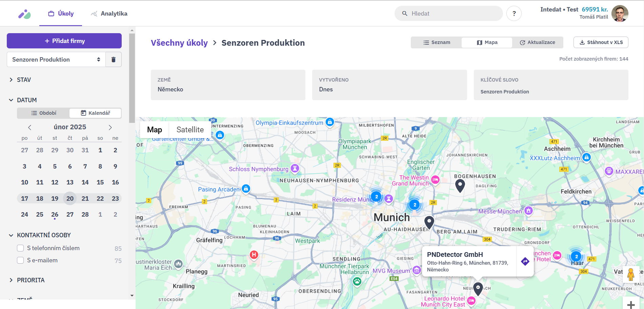Click the red hospital H marker

254,255
